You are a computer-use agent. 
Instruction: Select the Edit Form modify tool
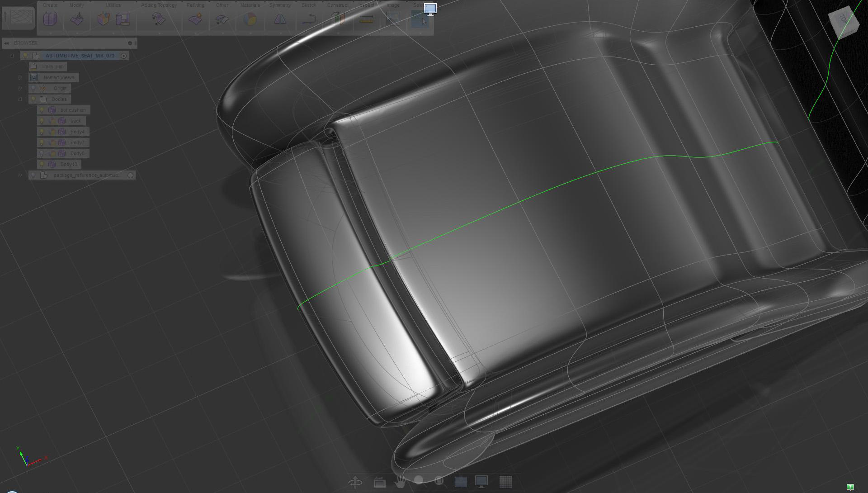(x=77, y=19)
